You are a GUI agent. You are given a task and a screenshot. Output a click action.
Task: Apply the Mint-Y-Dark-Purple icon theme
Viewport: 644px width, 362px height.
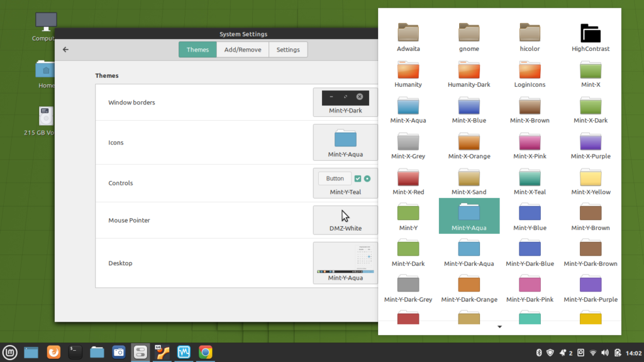click(591, 288)
